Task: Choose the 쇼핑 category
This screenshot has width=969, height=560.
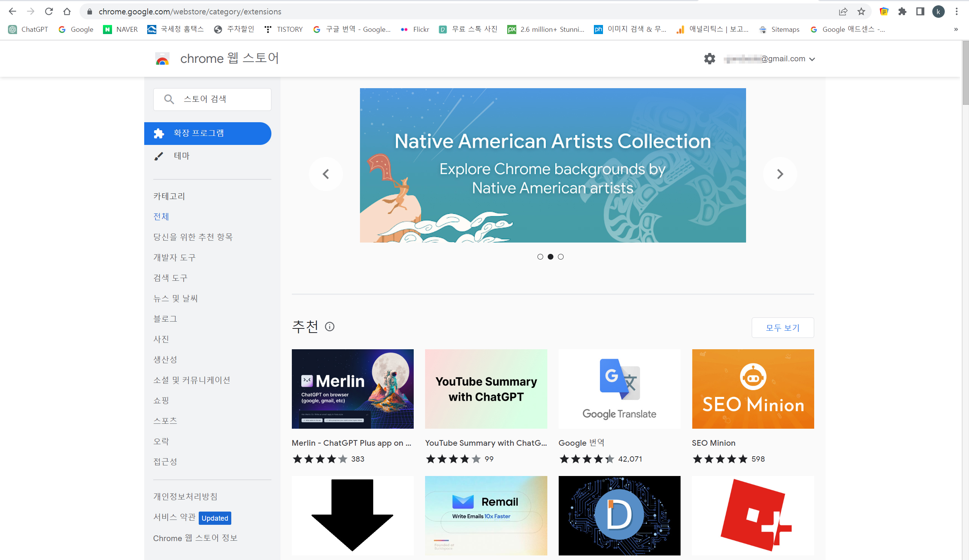Action: coord(161,400)
